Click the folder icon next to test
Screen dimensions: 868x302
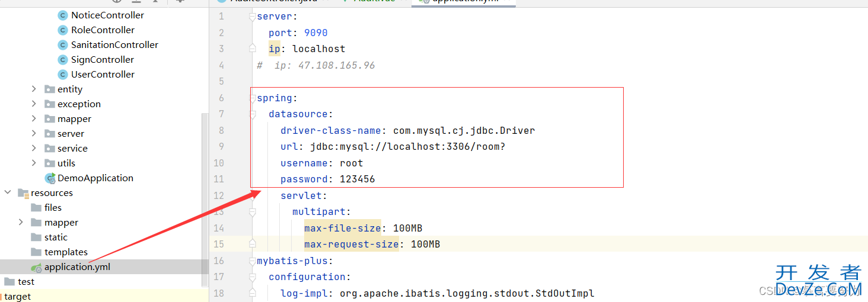(x=9, y=281)
